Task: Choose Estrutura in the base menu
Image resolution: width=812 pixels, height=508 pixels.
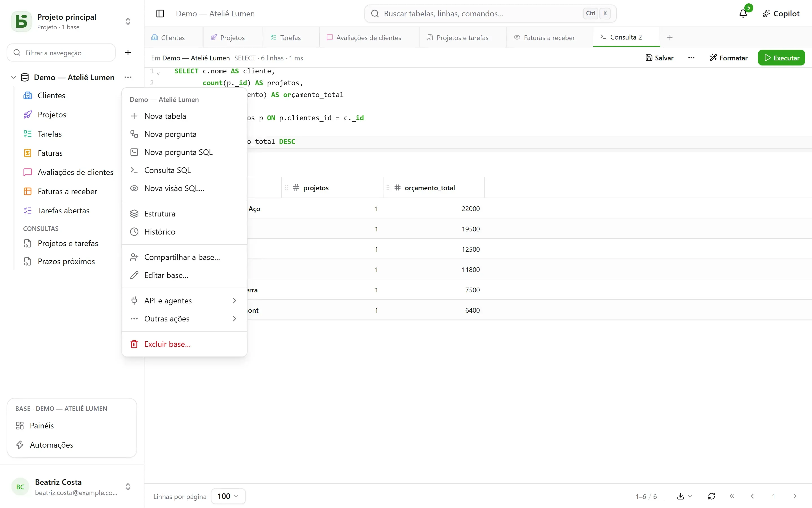Action: click(184, 213)
